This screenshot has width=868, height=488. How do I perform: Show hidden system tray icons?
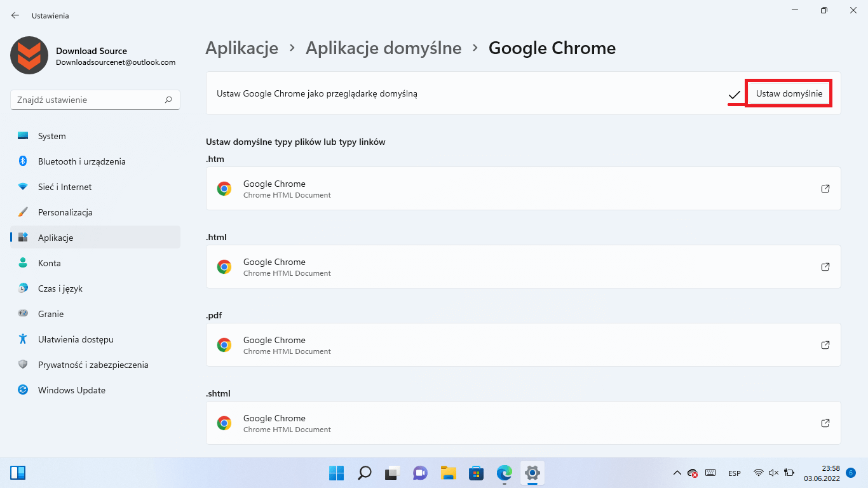(677, 473)
